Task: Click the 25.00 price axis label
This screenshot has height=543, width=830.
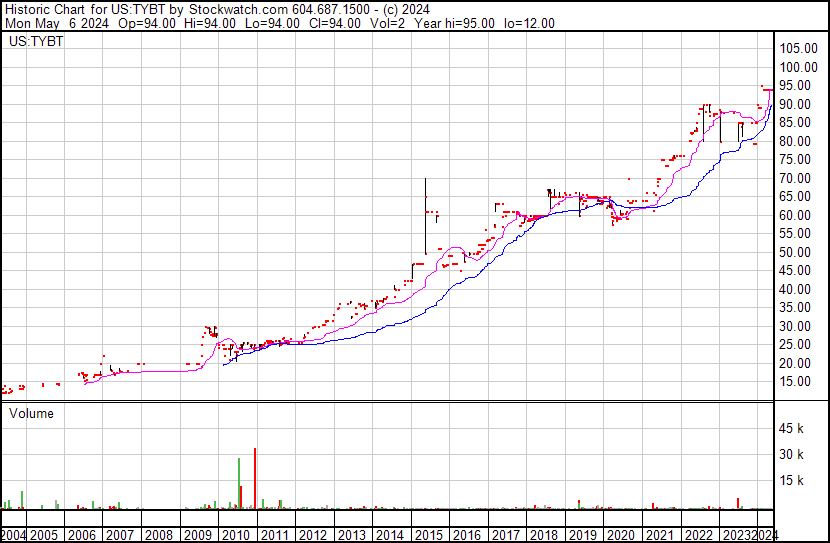Action: tap(795, 345)
